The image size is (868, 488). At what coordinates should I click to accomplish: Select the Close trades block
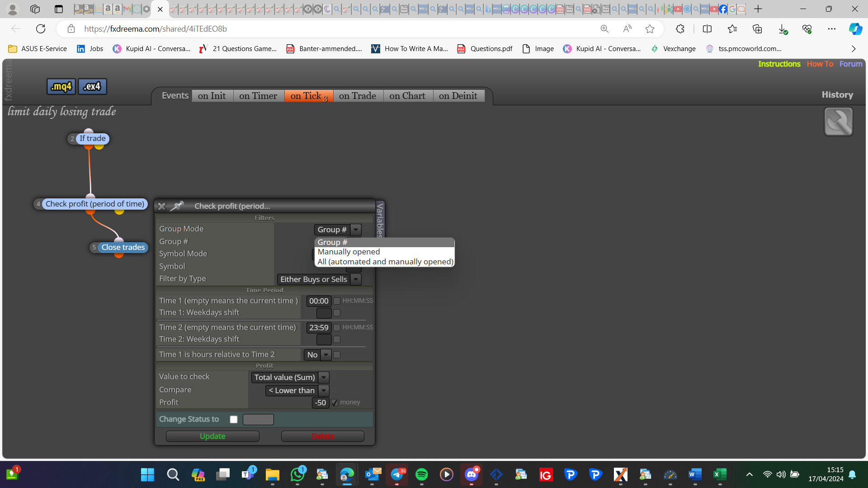123,247
